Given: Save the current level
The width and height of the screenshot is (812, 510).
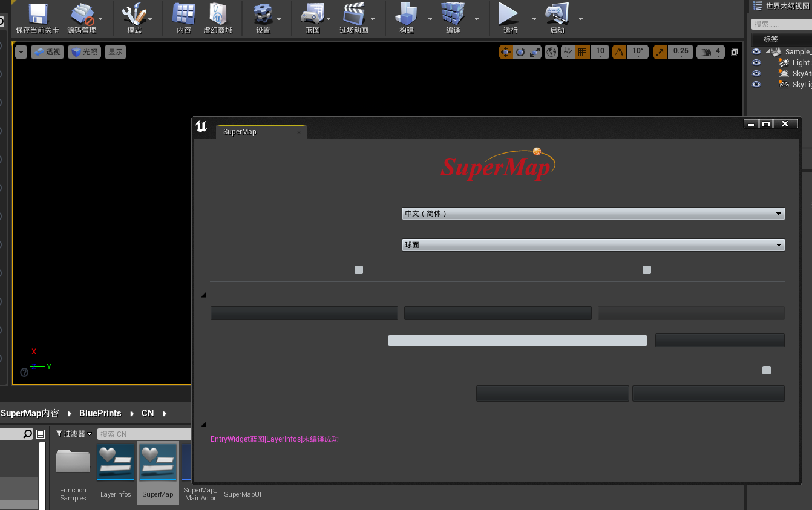Looking at the screenshot, I should tap(38, 19).
